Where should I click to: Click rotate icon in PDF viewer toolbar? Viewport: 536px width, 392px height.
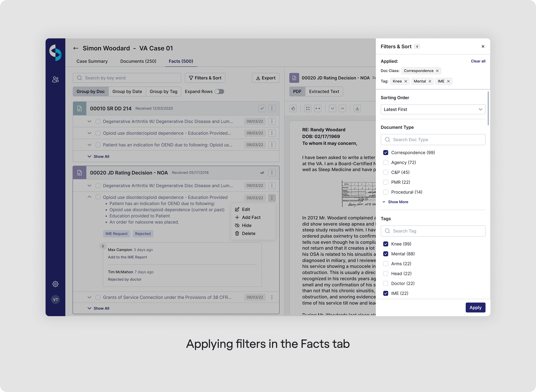pyautogui.click(x=293, y=108)
